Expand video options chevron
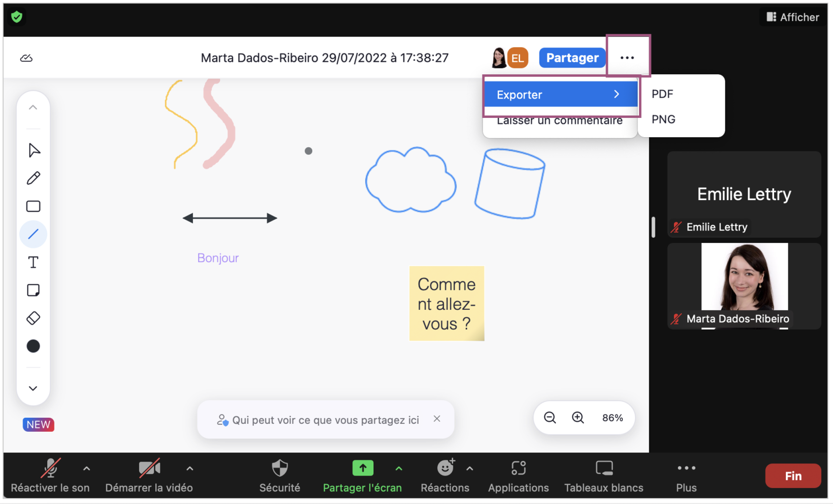Screen dimensions: 833x504 [190, 468]
